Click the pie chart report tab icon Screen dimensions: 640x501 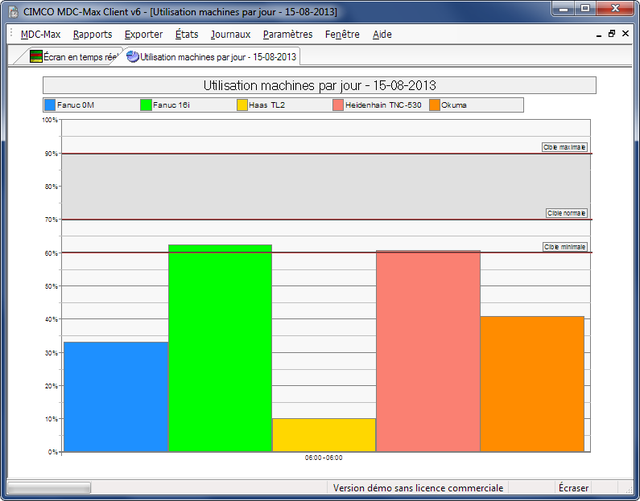(x=133, y=56)
